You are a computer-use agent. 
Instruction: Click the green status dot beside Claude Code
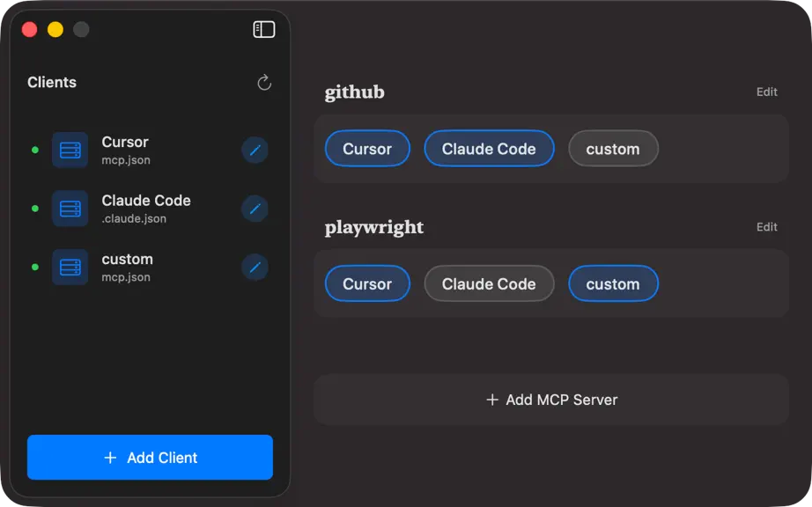(x=35, y=209)
